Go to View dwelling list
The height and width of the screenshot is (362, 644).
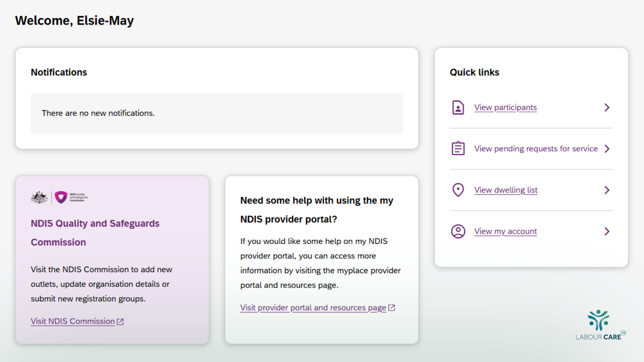pyautogui.click(x=506, y=190)
